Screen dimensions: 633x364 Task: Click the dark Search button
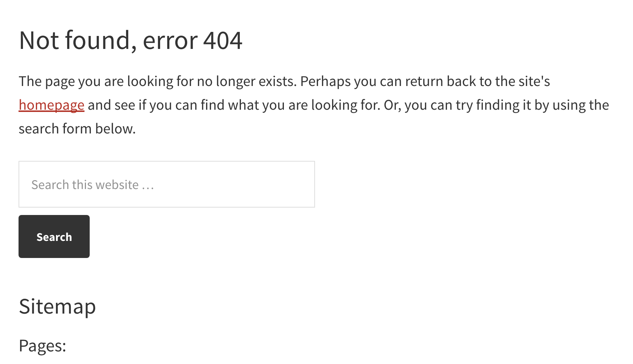(x=54, y=236)
